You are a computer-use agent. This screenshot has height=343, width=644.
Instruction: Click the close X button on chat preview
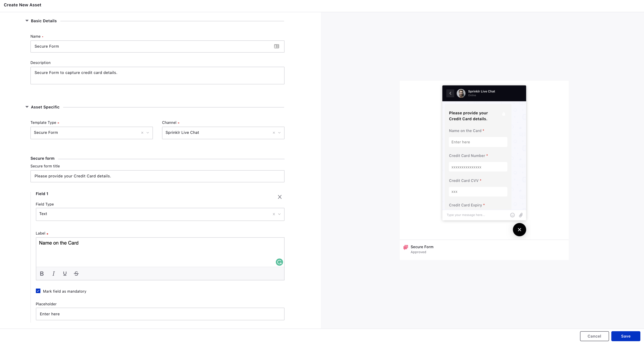tap(519, 229)
